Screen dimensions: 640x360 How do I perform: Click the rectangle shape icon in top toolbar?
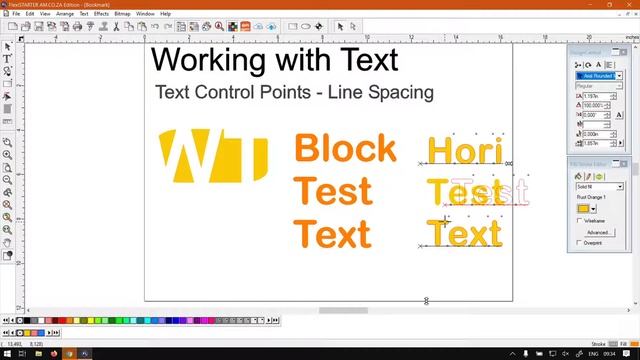293,27
